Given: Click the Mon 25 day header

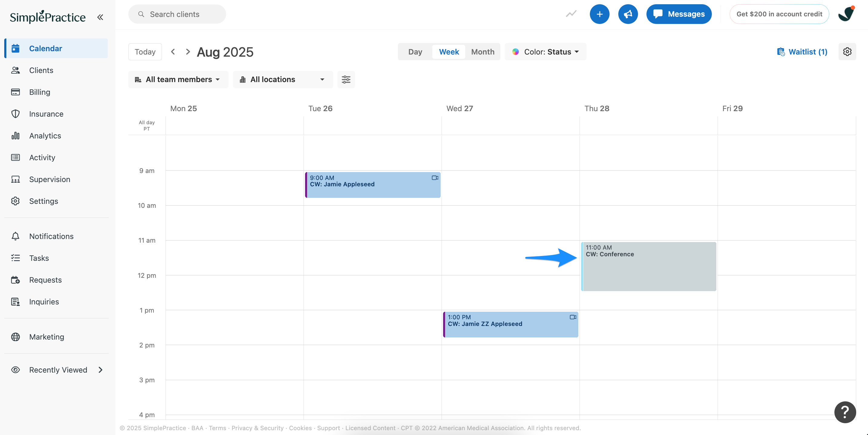Looking at the screenshot, I should coord(183,108).
